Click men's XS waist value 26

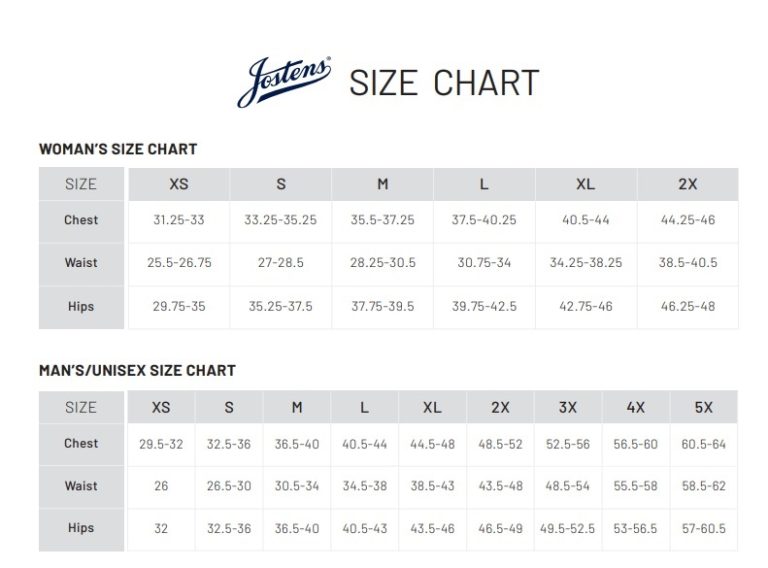coord(161,486)
